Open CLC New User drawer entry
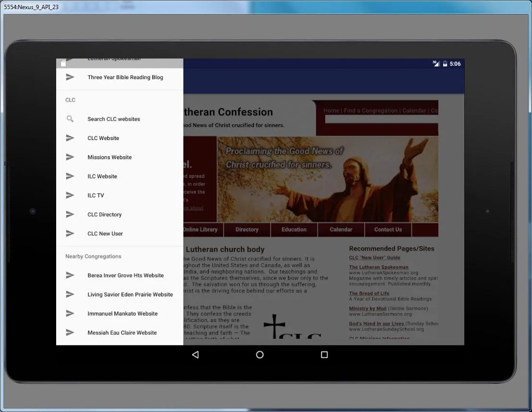Image resolution: width=532 pixels, height=412 pixels. pos(120,234)
